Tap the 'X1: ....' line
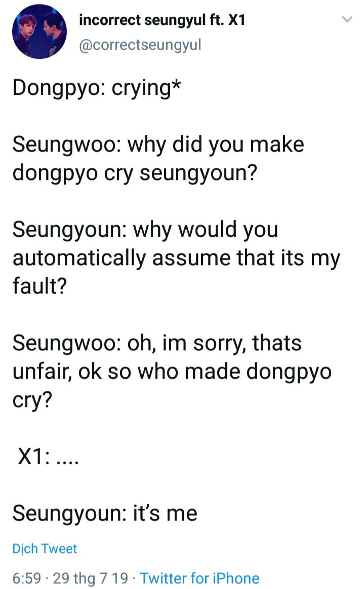The image size is (364, 589). (49, 457)
